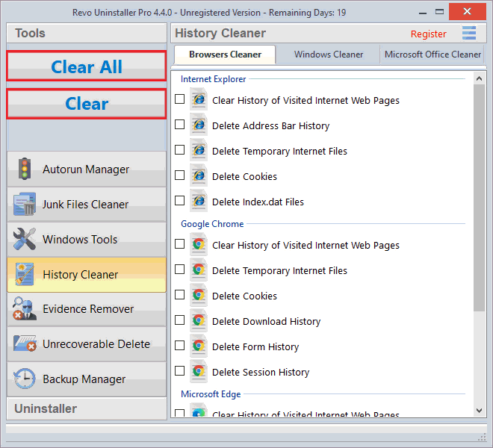Click the Microsoft Edge group heading
The height and width of the screenshot is (448, 493).
(211, 393)
